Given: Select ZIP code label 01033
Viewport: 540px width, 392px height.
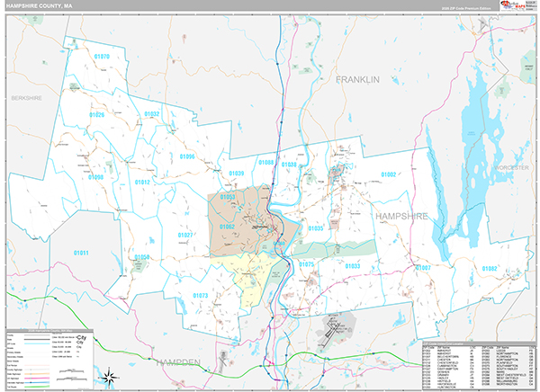Looking at the screenshot, I should point(352,266).
